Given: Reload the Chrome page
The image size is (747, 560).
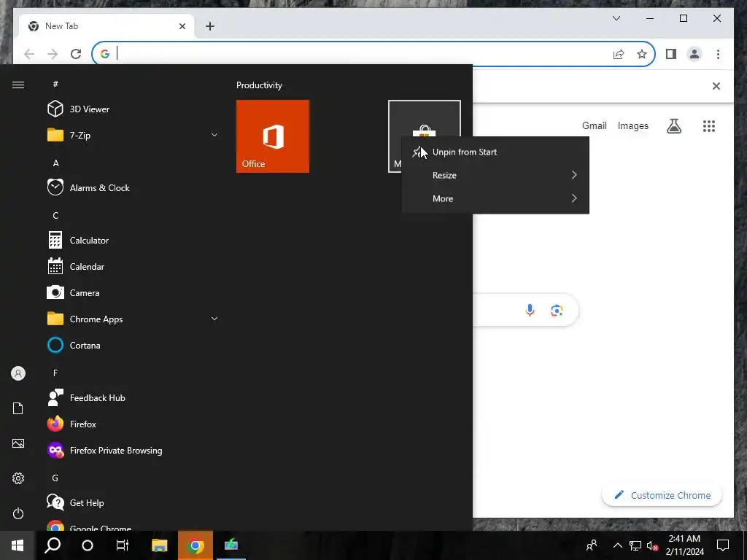Looking at the screenshot, I should coord(76,54).
